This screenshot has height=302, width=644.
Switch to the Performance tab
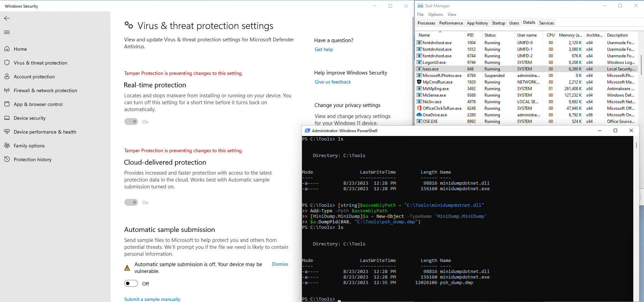[x=451, y=23]
